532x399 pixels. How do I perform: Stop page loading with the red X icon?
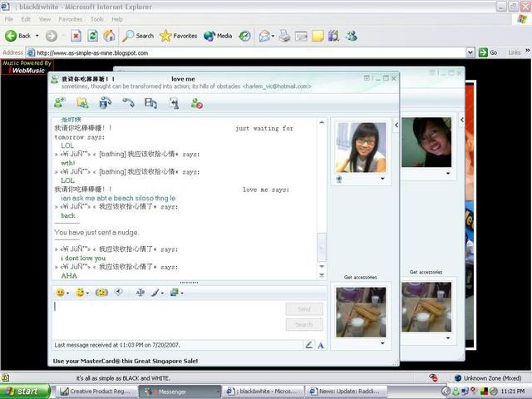click(76, 36)
